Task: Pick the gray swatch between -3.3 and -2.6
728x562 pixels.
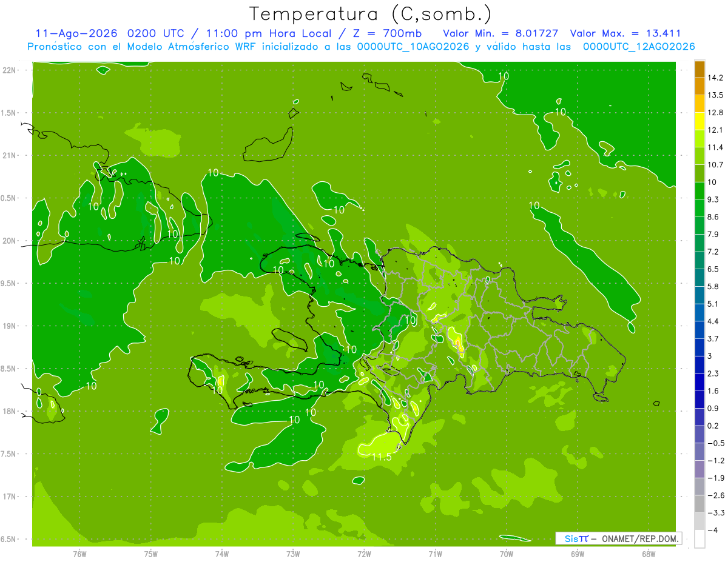Action: click(x=699, y=504)
